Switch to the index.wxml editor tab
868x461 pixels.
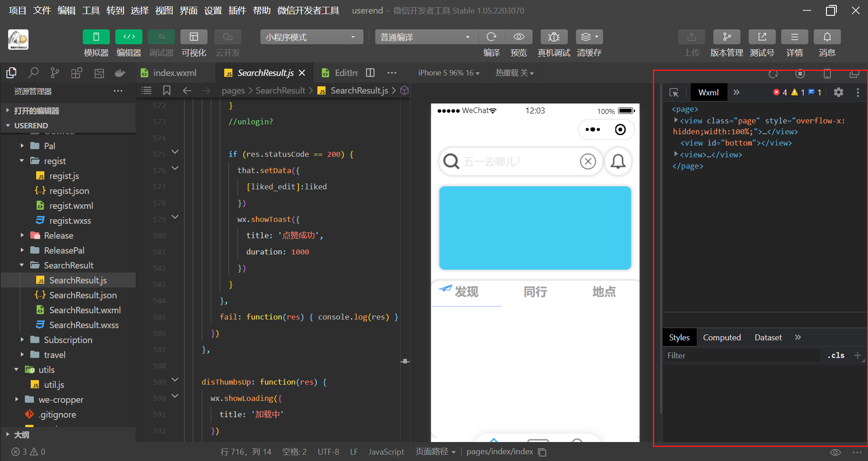175,73
